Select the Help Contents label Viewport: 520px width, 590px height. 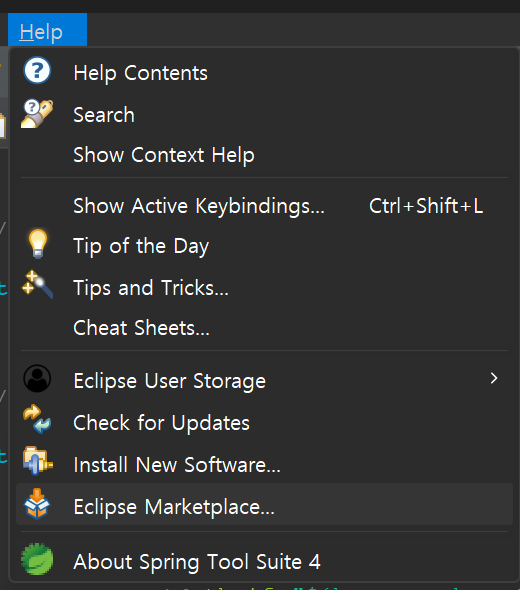140,73
